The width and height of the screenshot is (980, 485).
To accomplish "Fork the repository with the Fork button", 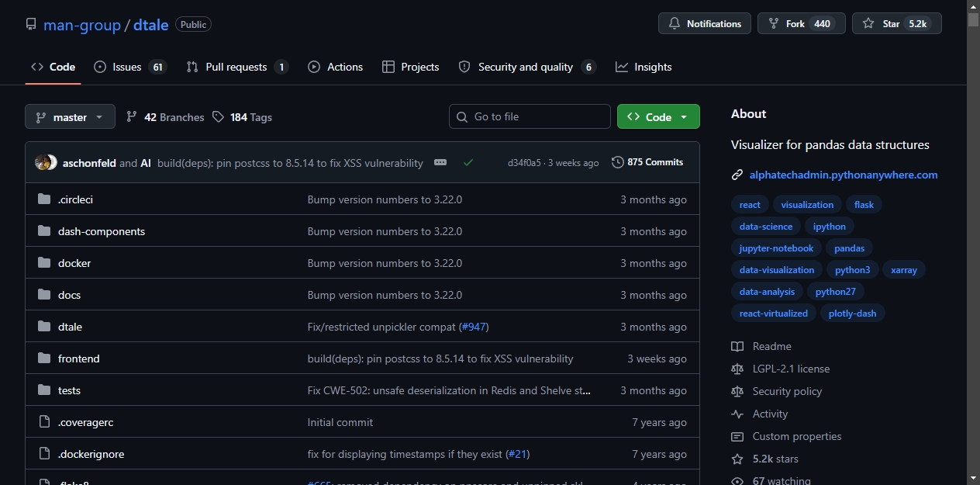I will (x=801, y=24).
